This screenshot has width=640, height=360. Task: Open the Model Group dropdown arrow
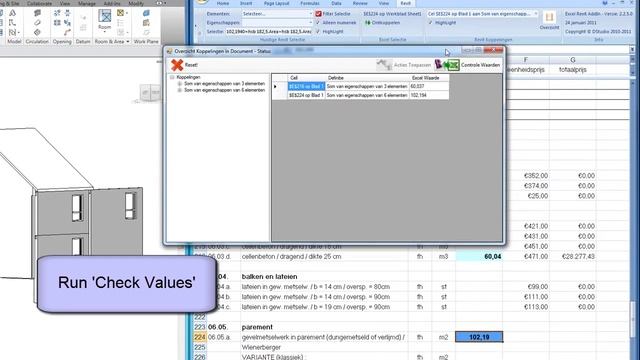(x=19, y=32)
